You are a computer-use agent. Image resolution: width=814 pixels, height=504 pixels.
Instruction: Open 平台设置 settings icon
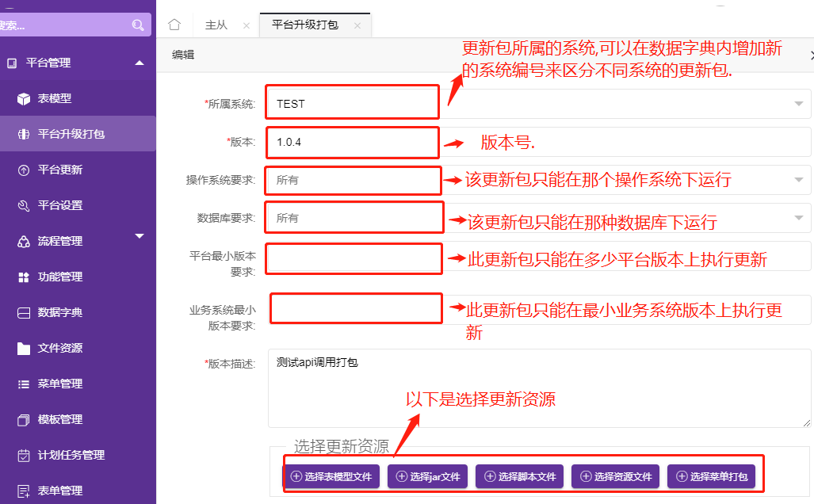(x=24, y=206)
